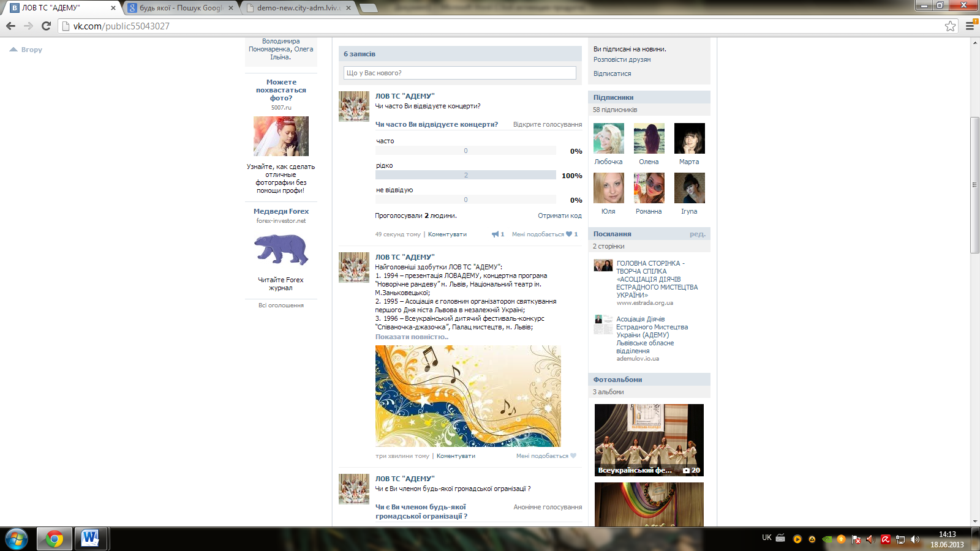Click Коментувати under achievements post
The height and width of the screenshot is (551, 980).
click(x=456, y=456)
